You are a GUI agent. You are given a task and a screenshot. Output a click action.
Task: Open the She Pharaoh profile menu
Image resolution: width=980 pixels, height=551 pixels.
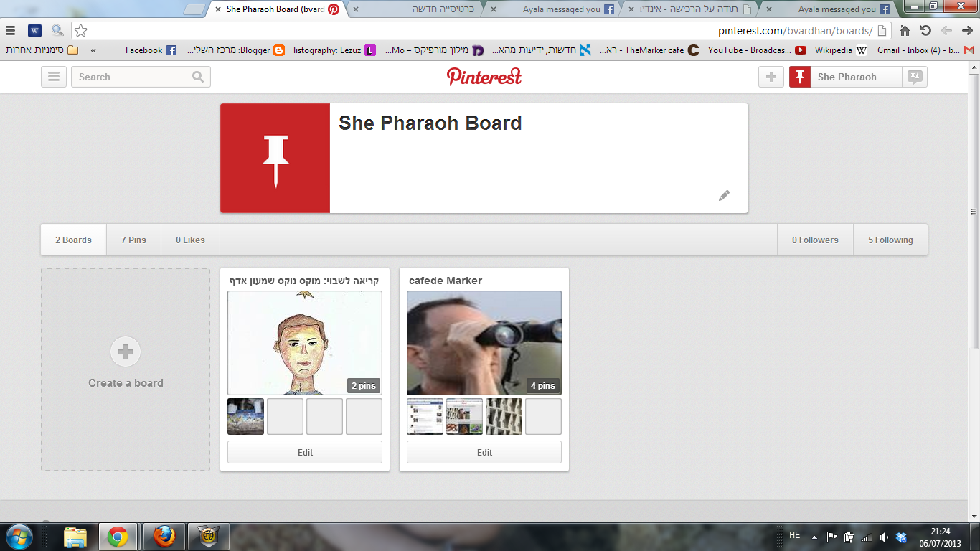845,77
